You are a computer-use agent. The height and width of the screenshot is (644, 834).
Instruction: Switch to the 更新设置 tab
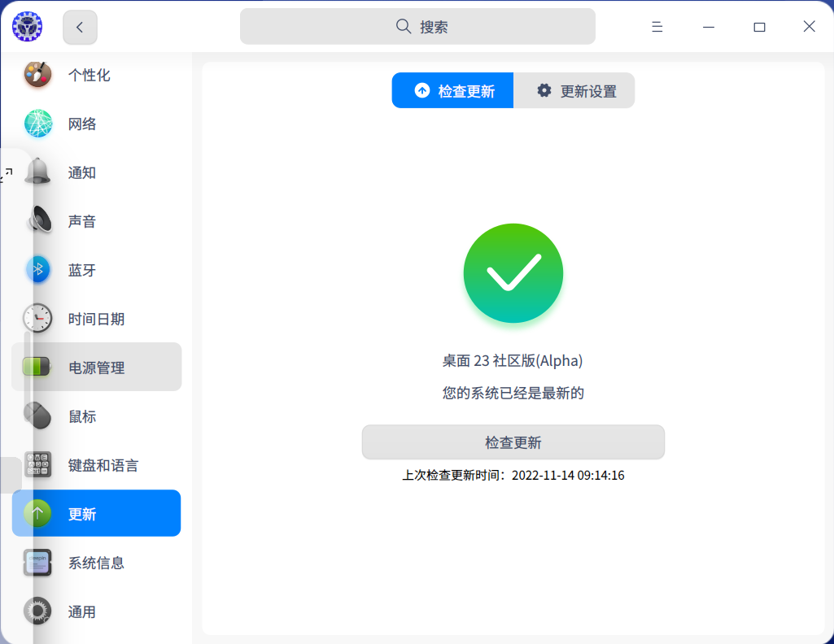tap(574, 90)
